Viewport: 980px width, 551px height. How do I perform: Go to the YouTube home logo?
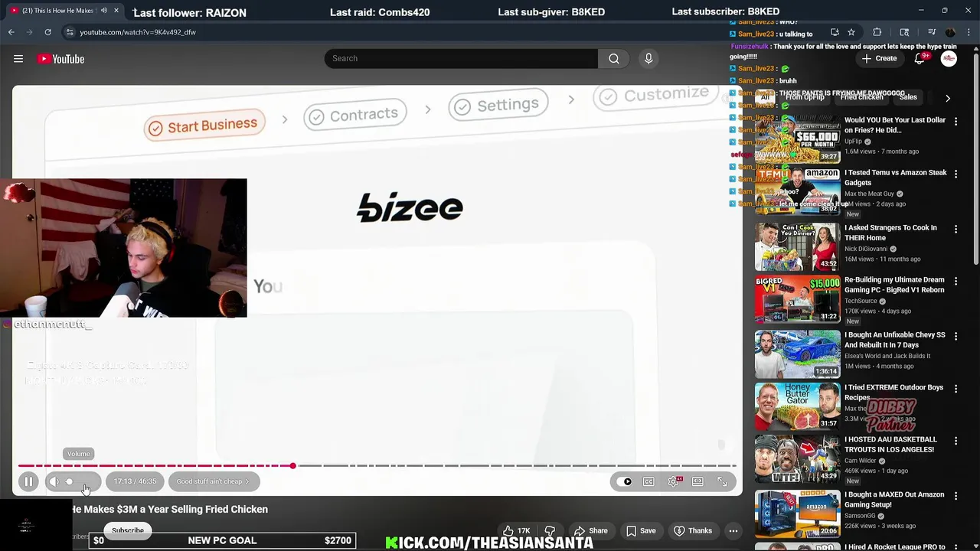coord(60,59)
